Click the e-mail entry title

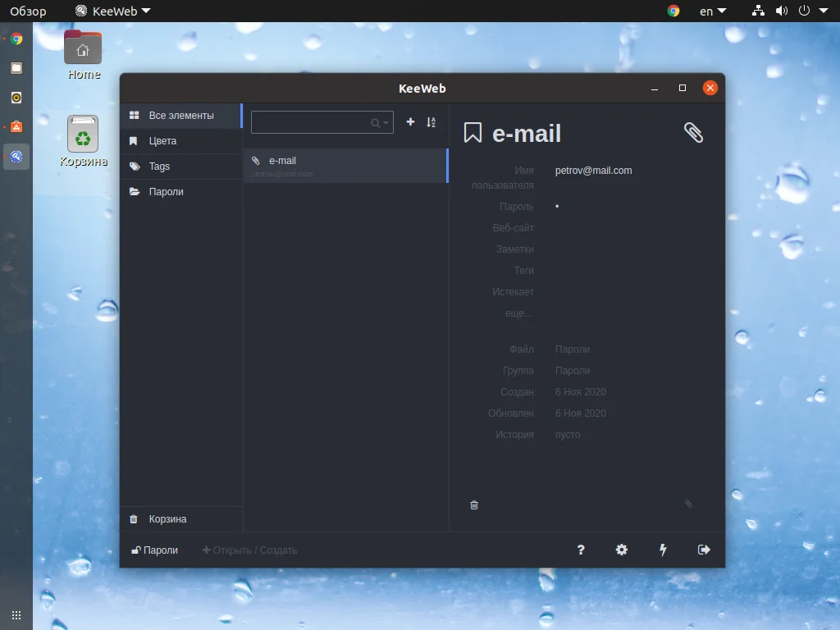[x=527, y=134]
